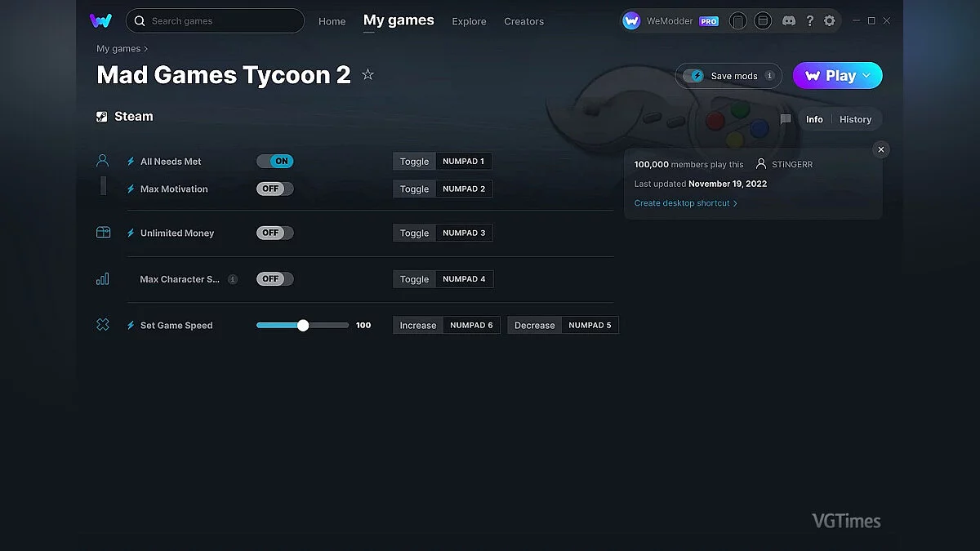Click the Set Game Speed lightning icon
The height and width of the screenshot is (551, 980).
pyautogui.click(x=131, y=325)
